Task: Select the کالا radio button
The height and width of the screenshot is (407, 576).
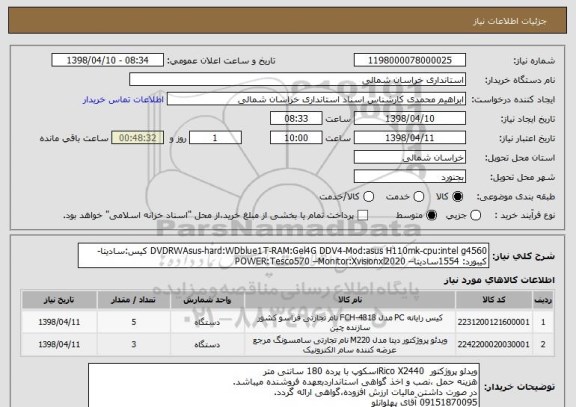Action: pyautogui.click(x=457, y=197)
